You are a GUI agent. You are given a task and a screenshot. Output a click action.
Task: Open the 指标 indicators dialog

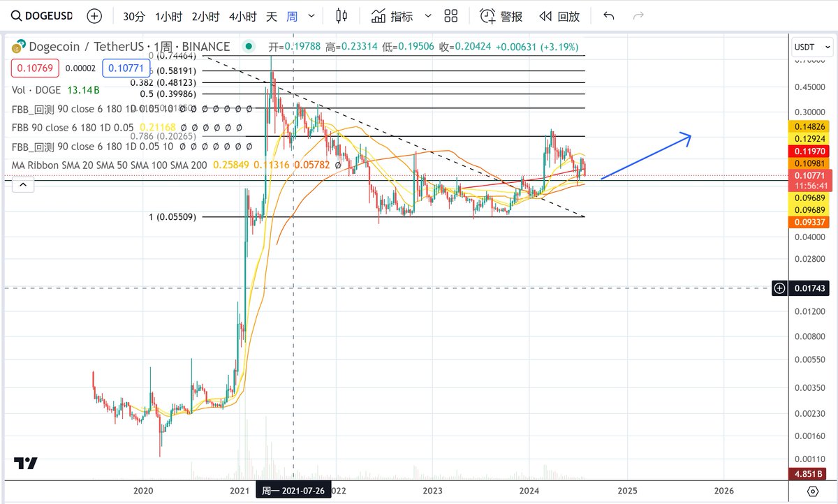point(392,15)
